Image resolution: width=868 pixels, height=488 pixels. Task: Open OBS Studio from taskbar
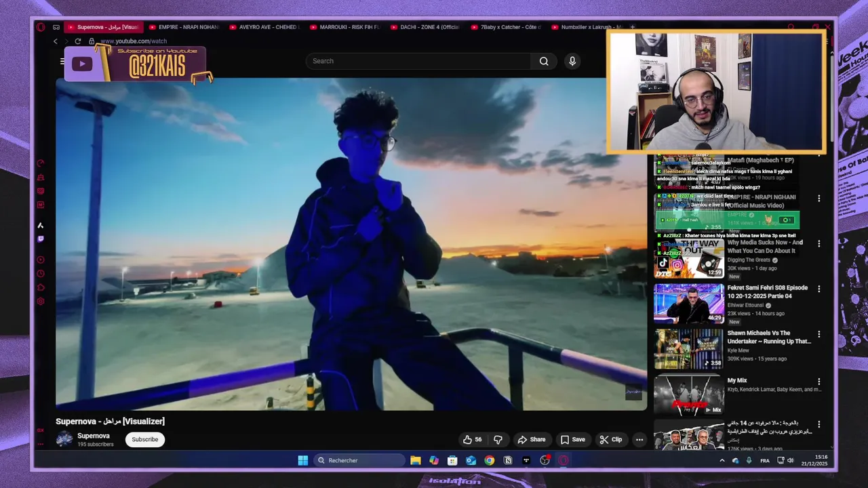(x=545, y=460)
